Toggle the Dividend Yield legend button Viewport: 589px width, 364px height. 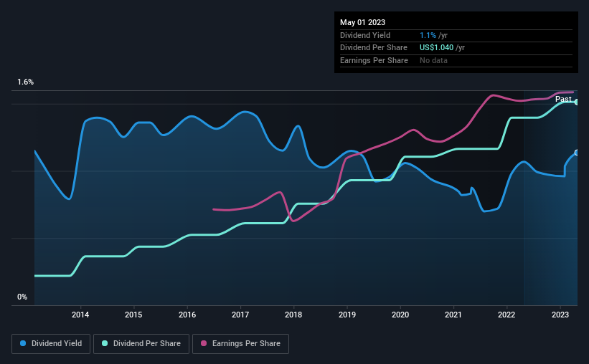(x=51, y=344)
